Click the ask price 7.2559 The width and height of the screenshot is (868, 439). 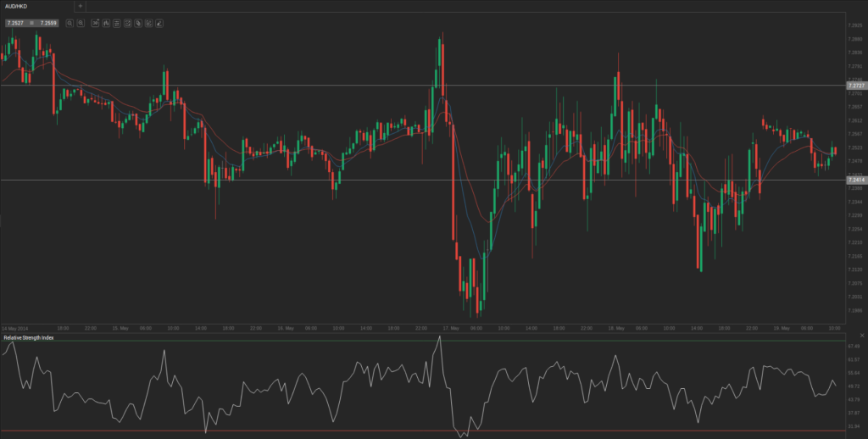48,23
